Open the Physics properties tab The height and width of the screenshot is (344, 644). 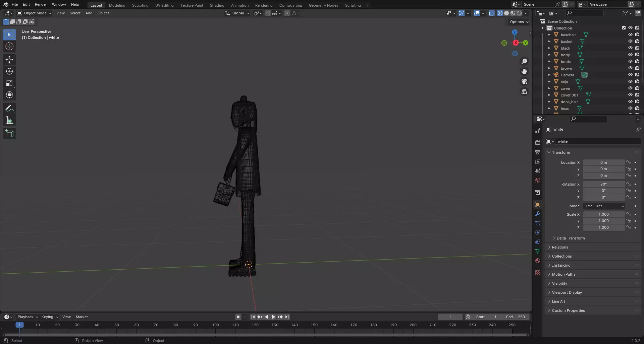[x=538, y=232]
